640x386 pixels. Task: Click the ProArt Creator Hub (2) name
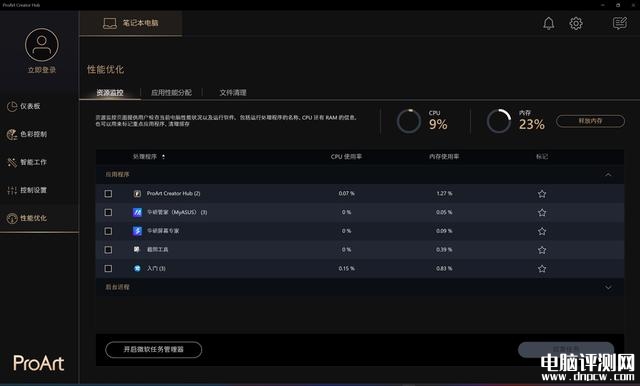click(173, 193)
